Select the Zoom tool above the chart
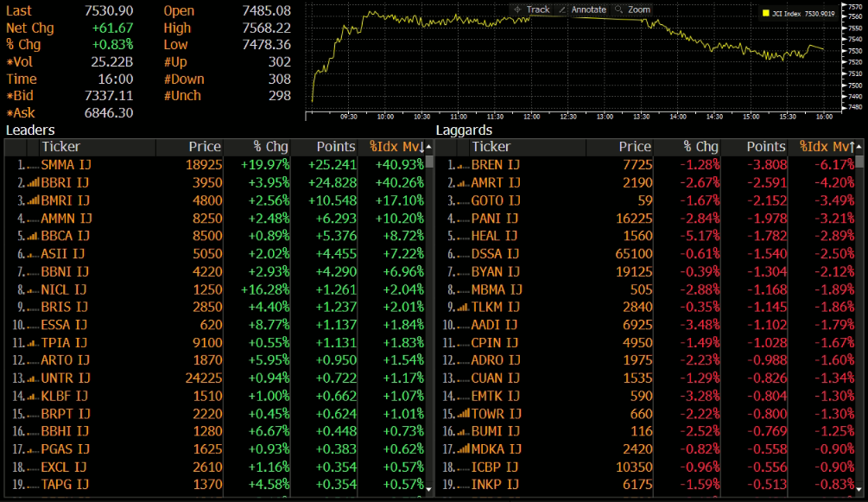 [633, 10]
